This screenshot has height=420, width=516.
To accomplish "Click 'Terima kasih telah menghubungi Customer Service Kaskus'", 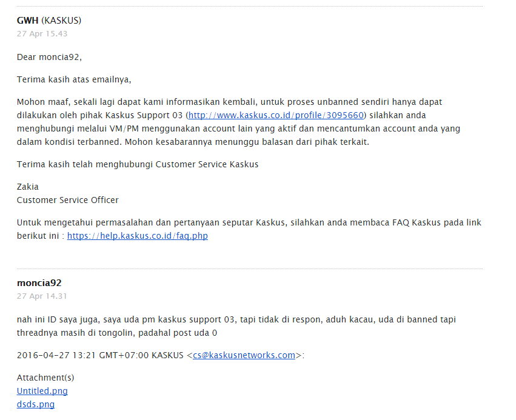I will [x=138, y=164].
